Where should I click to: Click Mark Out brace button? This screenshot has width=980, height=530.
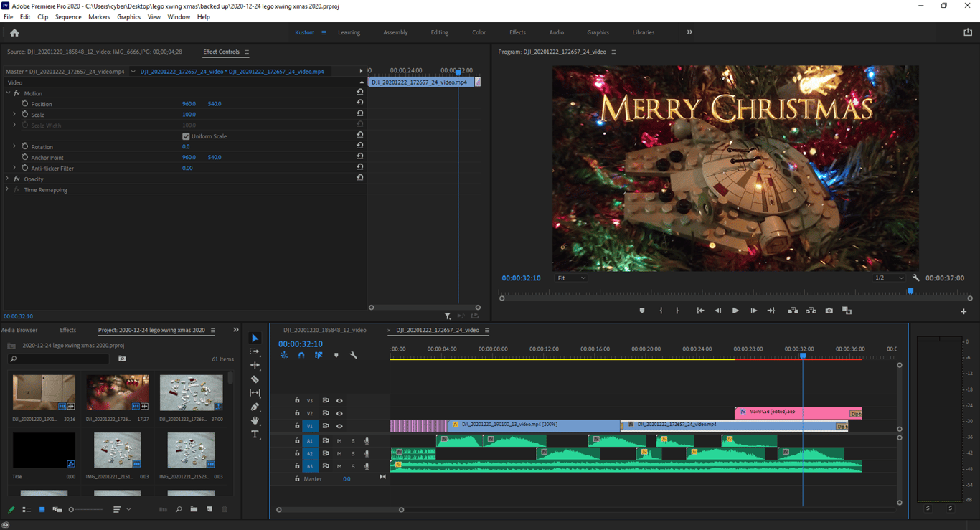click(x=677, y=311)
